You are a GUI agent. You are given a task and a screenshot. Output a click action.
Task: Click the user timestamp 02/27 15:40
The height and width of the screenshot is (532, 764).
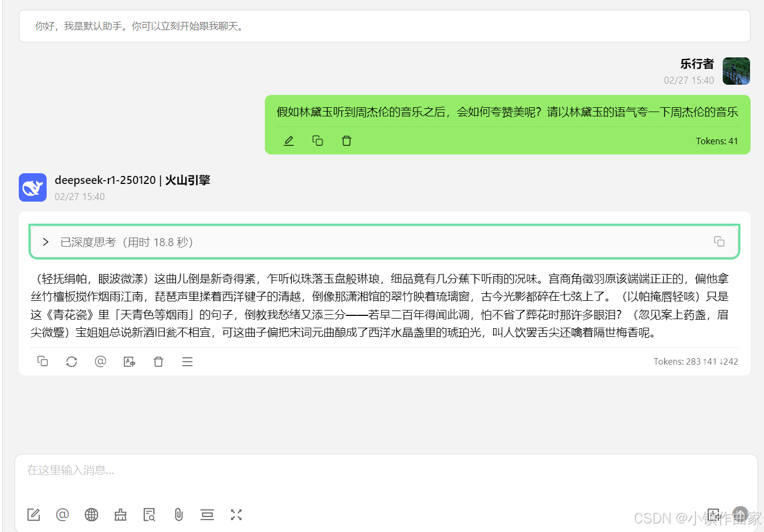689,80
